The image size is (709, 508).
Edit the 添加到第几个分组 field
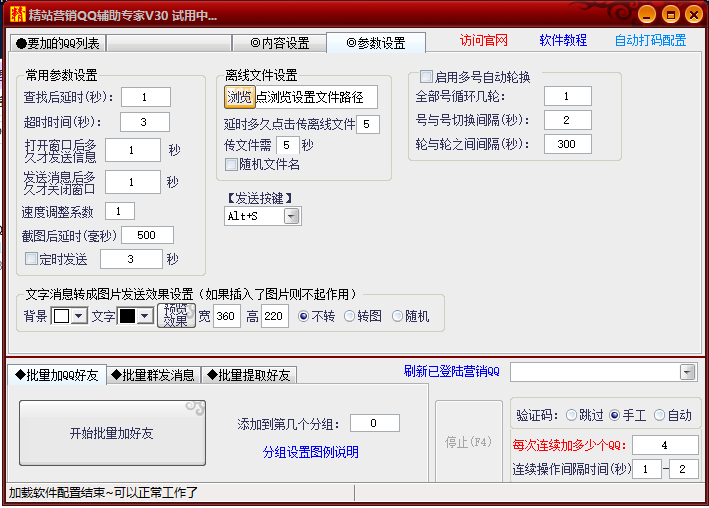pos(374,423)
